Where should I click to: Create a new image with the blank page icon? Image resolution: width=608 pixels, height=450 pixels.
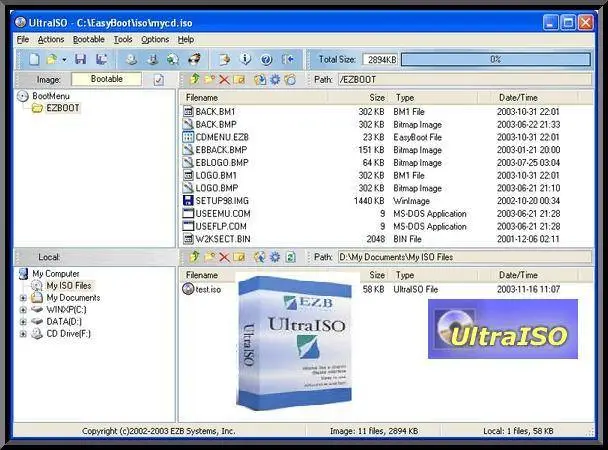tap(35, 59)
